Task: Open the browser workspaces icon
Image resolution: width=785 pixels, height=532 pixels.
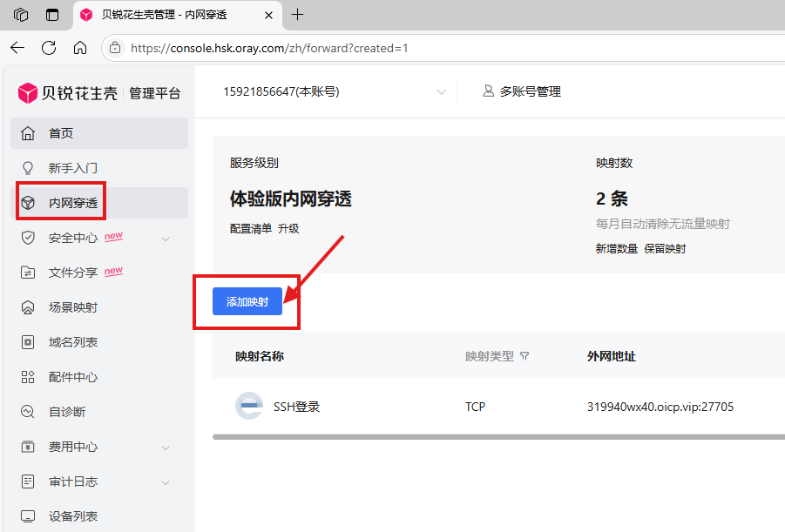Action: click(x=21, y=15)
